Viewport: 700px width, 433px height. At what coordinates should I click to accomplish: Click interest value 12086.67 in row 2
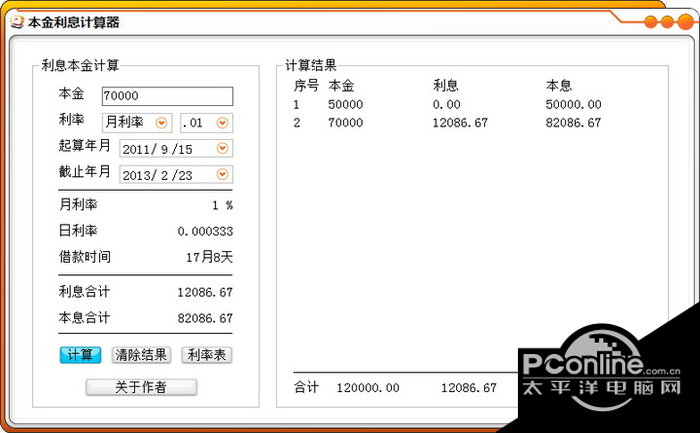pyautogui.click(x=460, y=123)
